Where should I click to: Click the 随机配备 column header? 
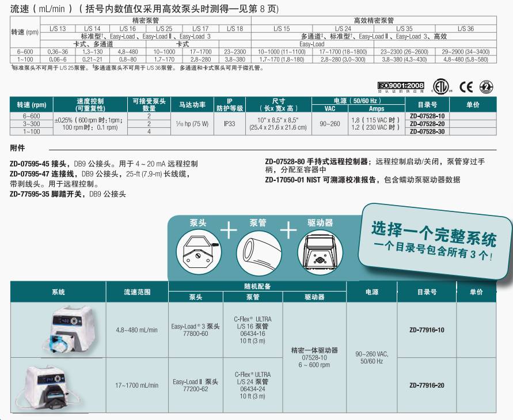coord(257,286)
